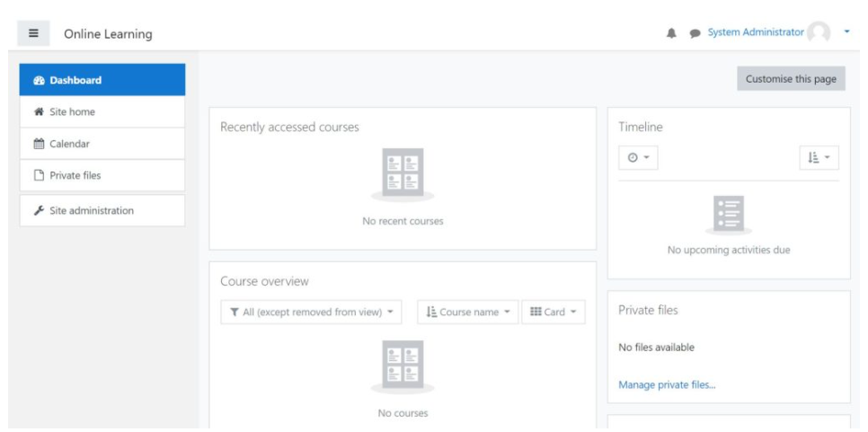Click Private files block heading
The height and width of the screenshot is (432, 868).
[648, 311]
